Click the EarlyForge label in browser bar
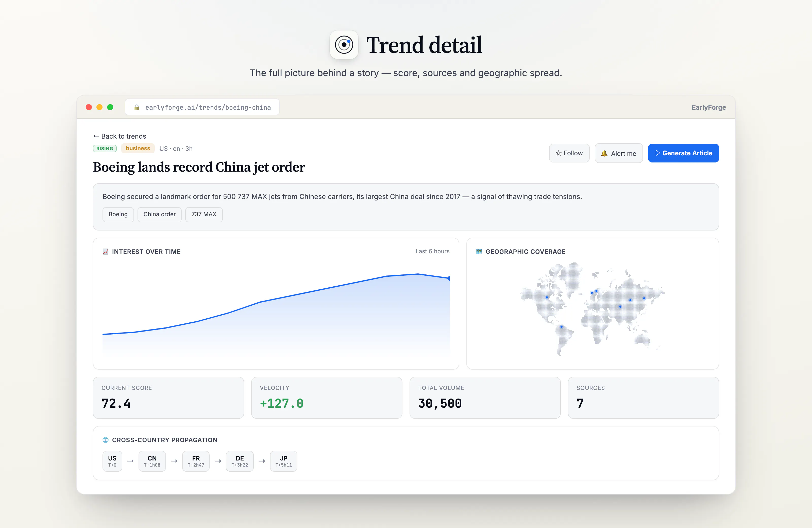 coord(709,107)
